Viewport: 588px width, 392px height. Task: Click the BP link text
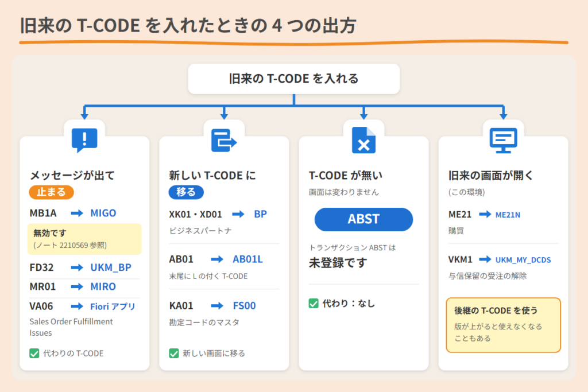point(260,214)
